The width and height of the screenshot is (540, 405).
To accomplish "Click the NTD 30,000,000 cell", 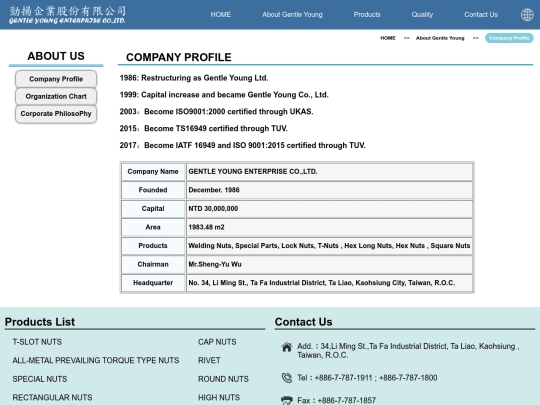I will click(329, 209).
